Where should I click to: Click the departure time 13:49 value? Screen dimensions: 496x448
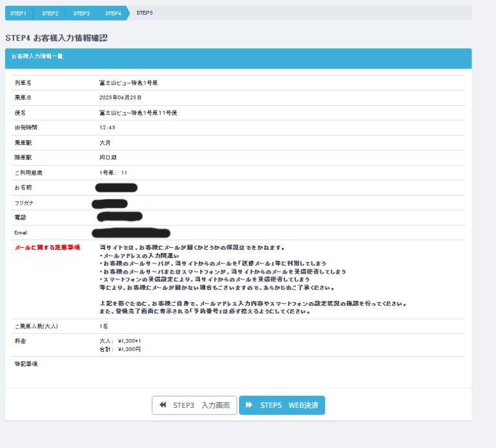[107, 128]
